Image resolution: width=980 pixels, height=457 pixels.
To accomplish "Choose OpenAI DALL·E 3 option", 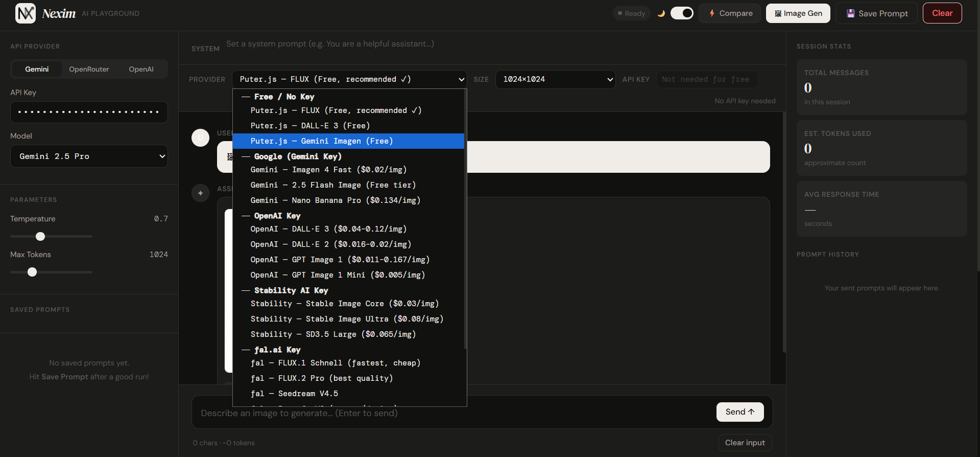I will pyautogui.click(x=348, y=229).
